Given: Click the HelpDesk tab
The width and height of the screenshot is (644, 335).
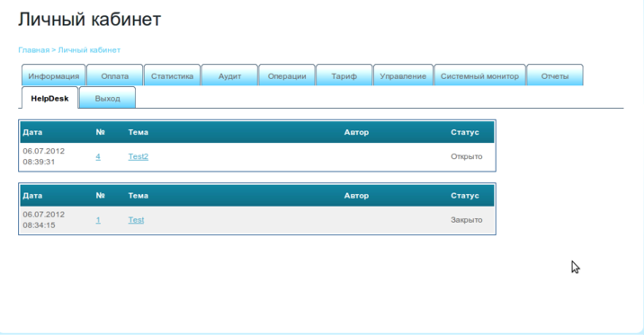Looking at the screenshot, I should click(x=49, y=98).
